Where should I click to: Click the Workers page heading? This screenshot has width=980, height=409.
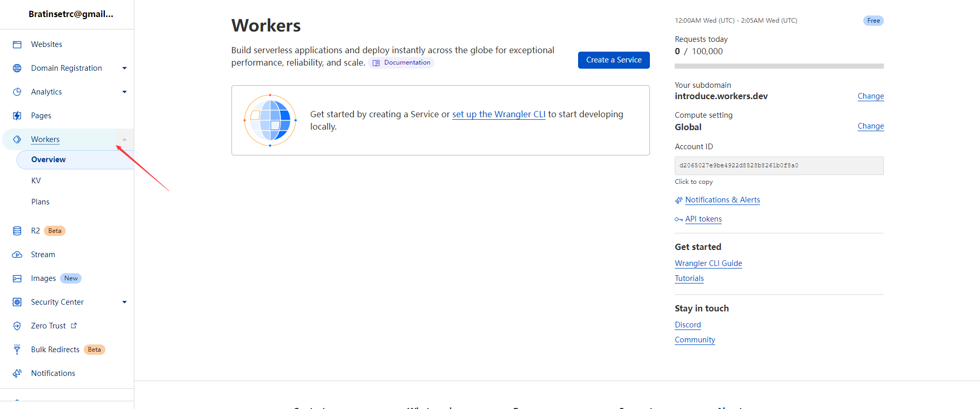click(266, 26)
